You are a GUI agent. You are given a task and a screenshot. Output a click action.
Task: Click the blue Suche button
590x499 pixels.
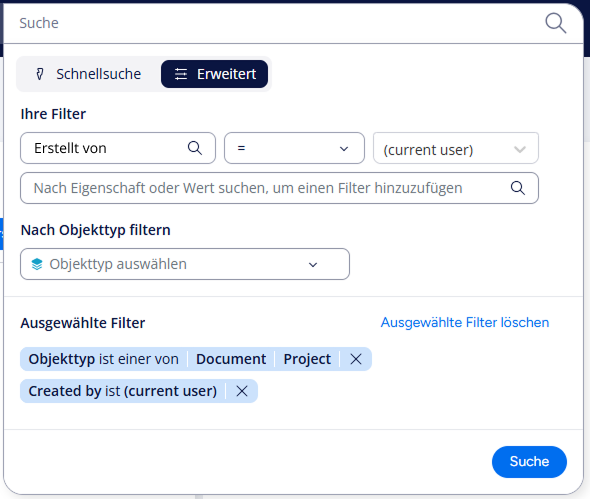529,462
